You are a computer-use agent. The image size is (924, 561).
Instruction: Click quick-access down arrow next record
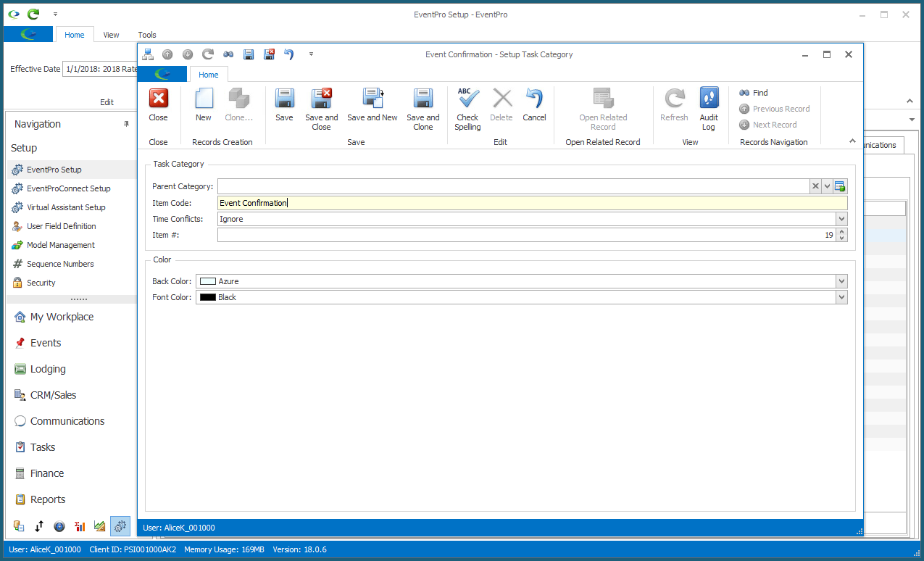tap(188, 54)
